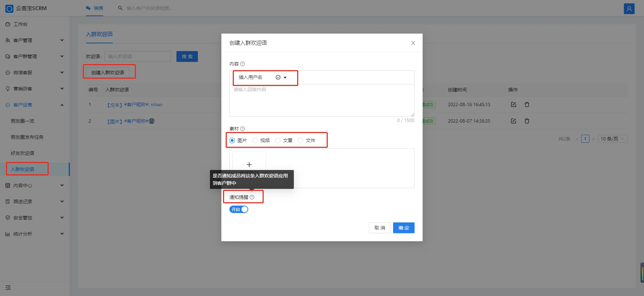Switch to the 销售 top tab
The image size is (644, 296).
pos(95,8)
